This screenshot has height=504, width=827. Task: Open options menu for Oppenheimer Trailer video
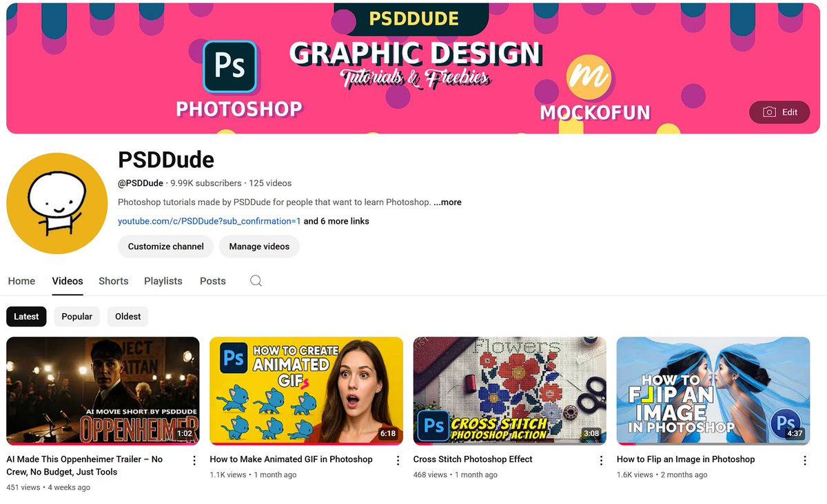pyautogui.click(x=194, y=461)
